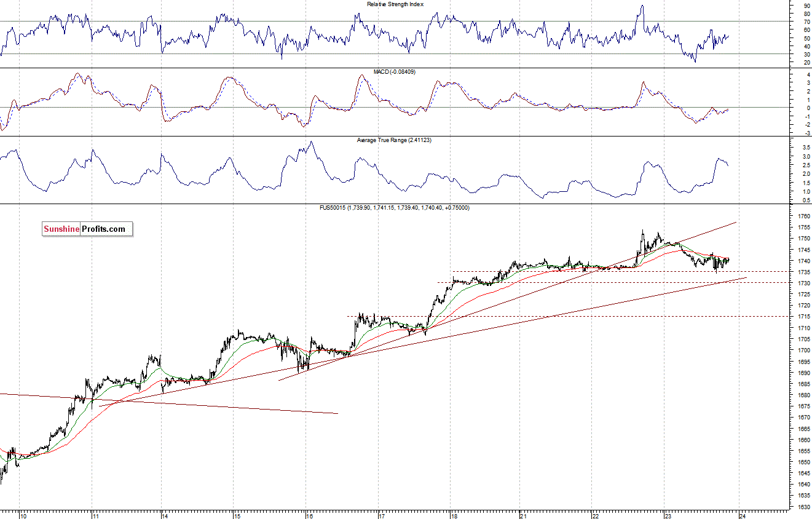Select the 3.5 value on ATR axis
Image resolution: width=812 pixels, height=519 pixels.
point(806,148)
